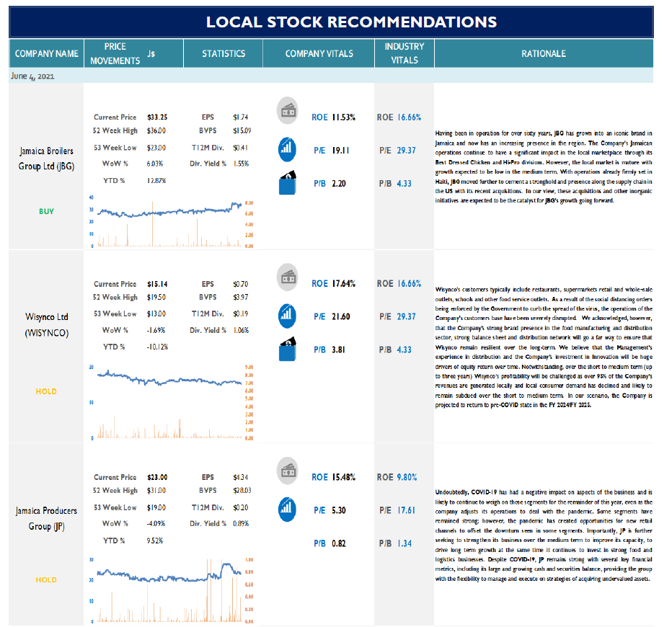Click JBG's current price $33.25

click(x=157, y=117)
